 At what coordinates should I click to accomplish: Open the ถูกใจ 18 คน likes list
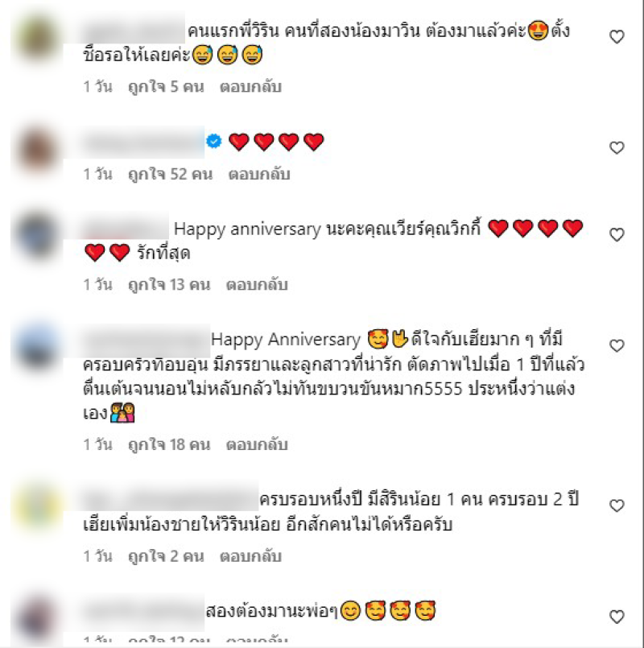pyautogui.click(x=169, y=444)
